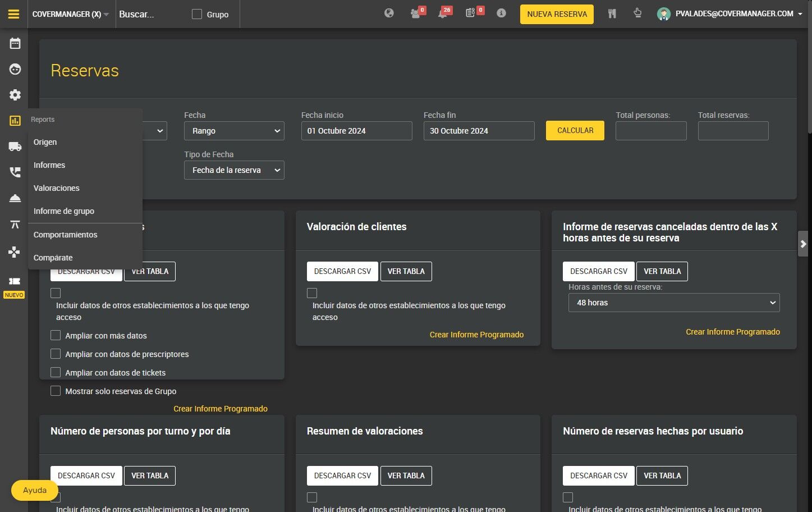Enable the Grupo checkbox

[x=197, y=14]
